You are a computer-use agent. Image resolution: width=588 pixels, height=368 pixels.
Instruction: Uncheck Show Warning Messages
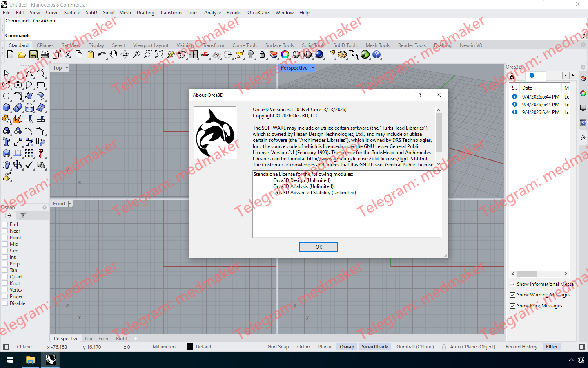pyautogui.click(x=512, y=295)
